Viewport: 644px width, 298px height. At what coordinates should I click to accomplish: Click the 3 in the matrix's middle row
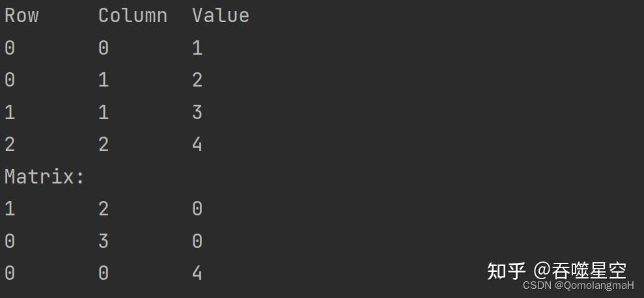pyautogui.click(x=104, y=241)
